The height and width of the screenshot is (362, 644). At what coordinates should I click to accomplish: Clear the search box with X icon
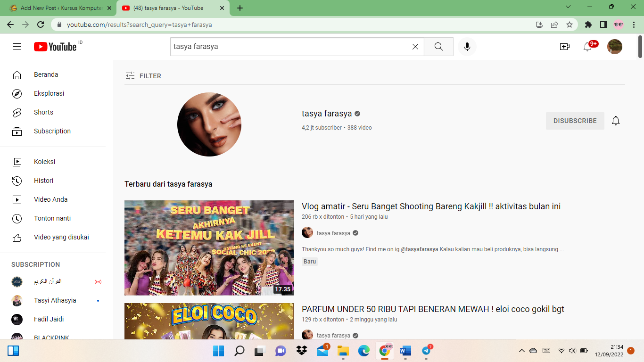click(415, 47)
